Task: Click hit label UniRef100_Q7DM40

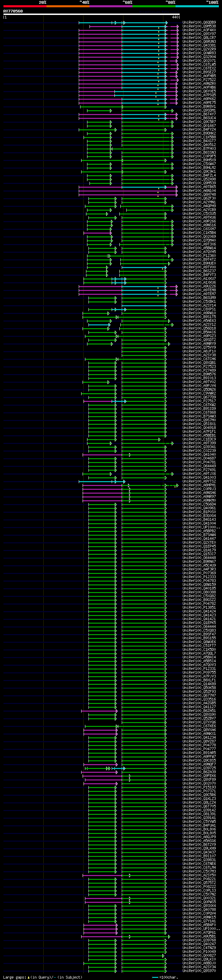Action: 199,241
